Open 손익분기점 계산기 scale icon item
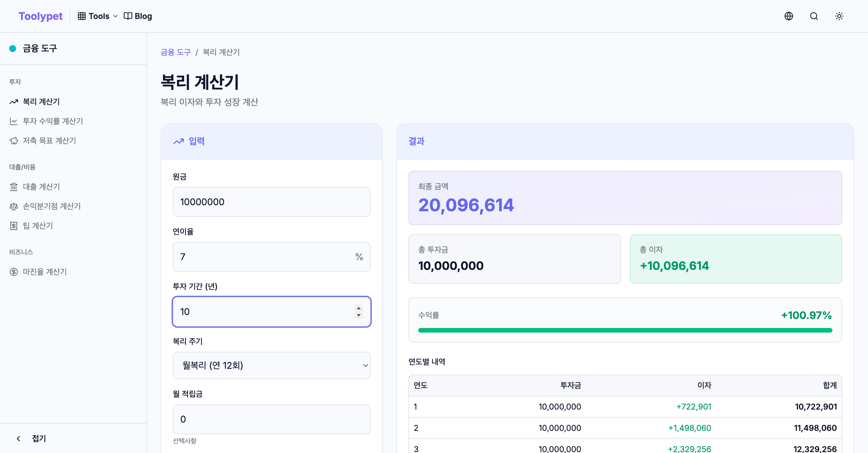Image resolution: width=868 pixels, height=453 pixels. click(51, 206)
